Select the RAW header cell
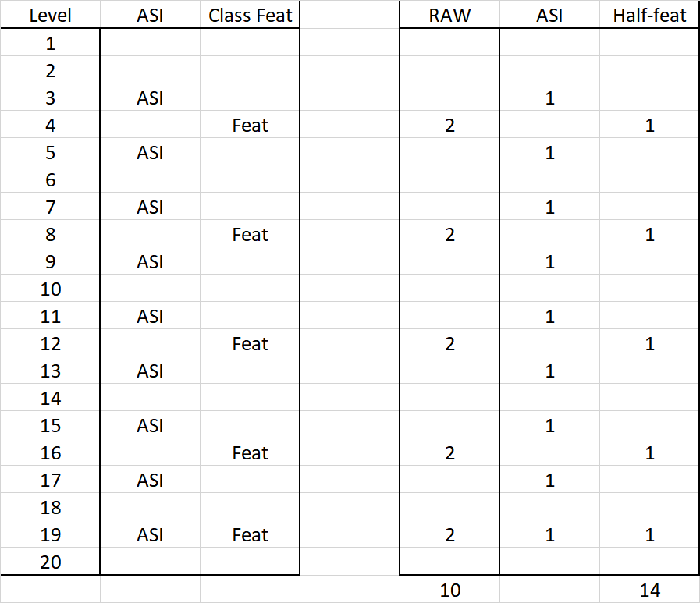This screenshot has width=700, height=603. 449,15
